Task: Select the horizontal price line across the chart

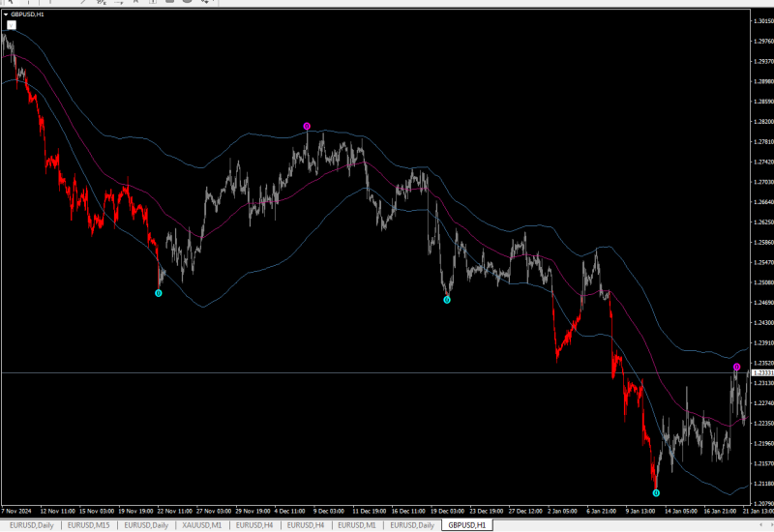Action: click(375, 372)
